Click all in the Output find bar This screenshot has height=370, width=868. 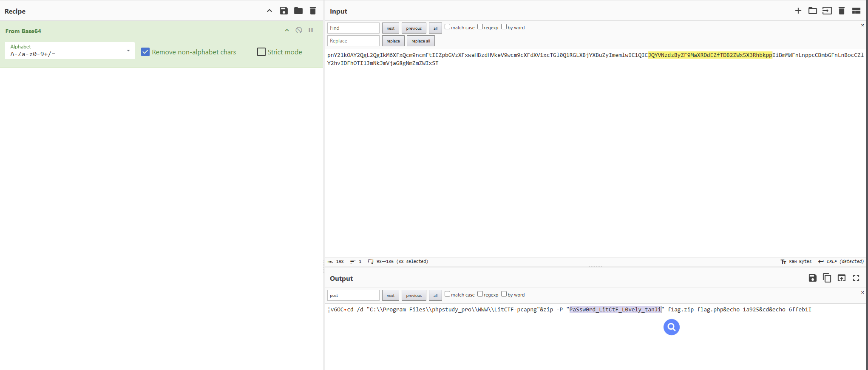(435, 295)
